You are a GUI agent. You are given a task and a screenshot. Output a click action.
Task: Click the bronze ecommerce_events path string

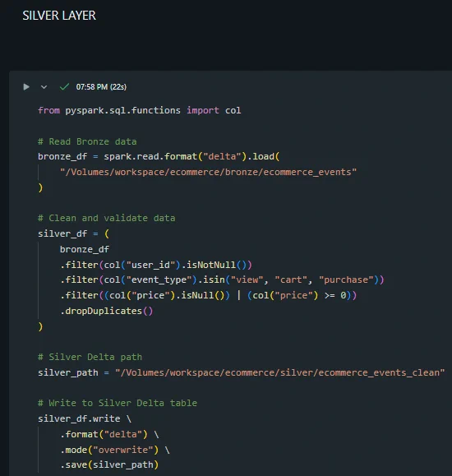tap(208, 172)
